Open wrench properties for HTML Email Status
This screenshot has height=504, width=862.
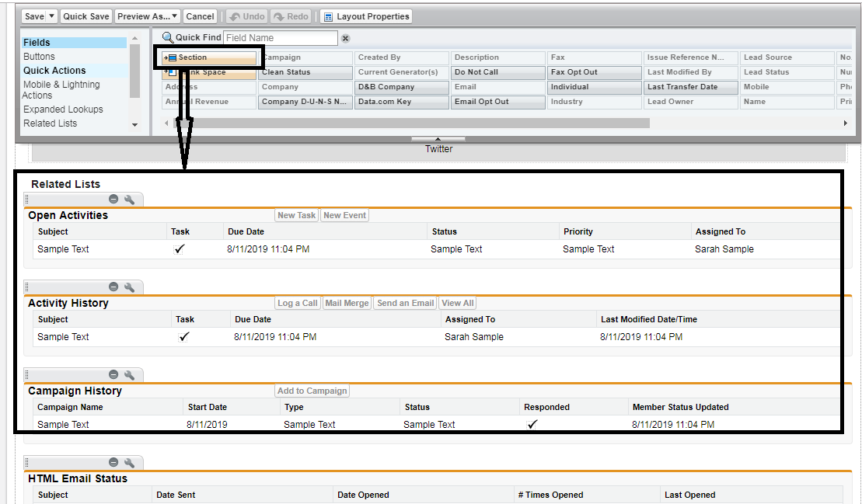click(x=130, y=463)
